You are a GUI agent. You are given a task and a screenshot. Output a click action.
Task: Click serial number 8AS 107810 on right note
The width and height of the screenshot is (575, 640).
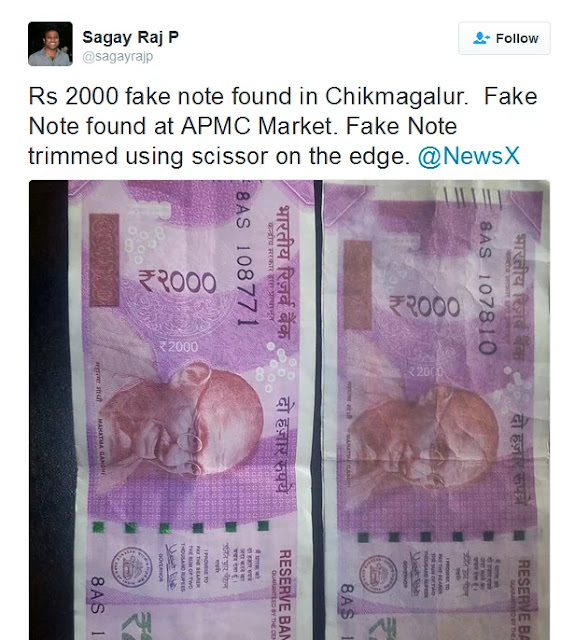pos(486,288)
